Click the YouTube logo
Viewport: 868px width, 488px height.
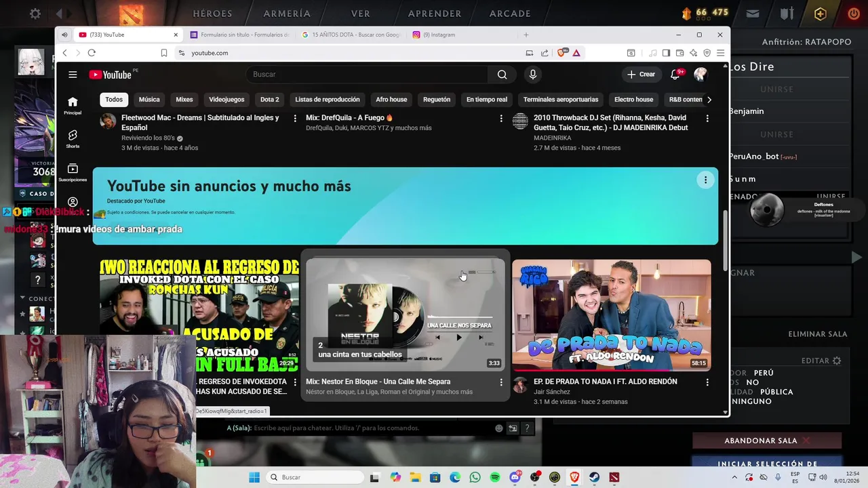click(109, 75)
